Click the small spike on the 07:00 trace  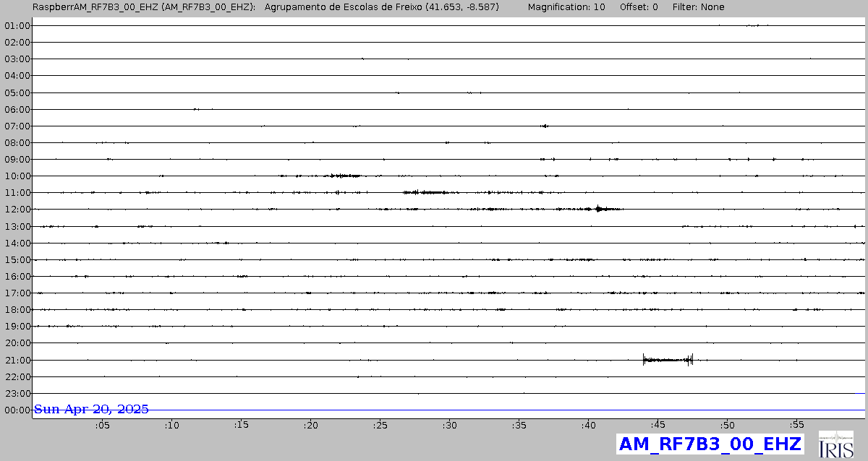(544, 126)
